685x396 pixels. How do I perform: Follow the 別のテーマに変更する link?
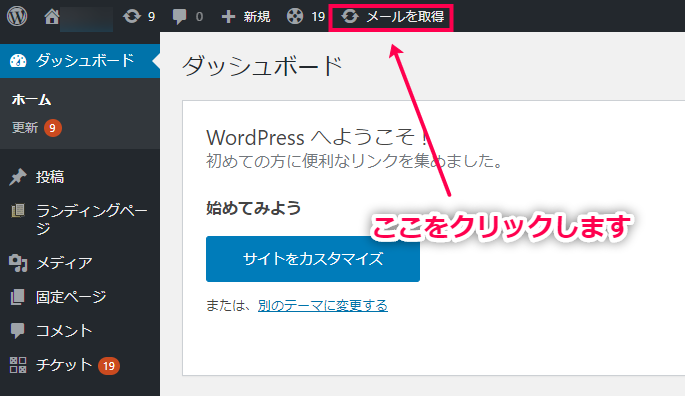coord(322,305)
